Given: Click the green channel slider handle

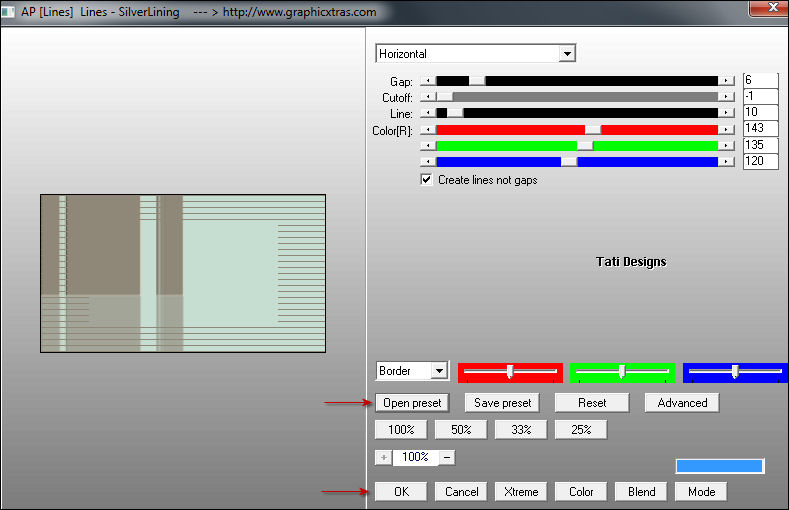Looking at the screenshot, I should (x=585, y=145).
